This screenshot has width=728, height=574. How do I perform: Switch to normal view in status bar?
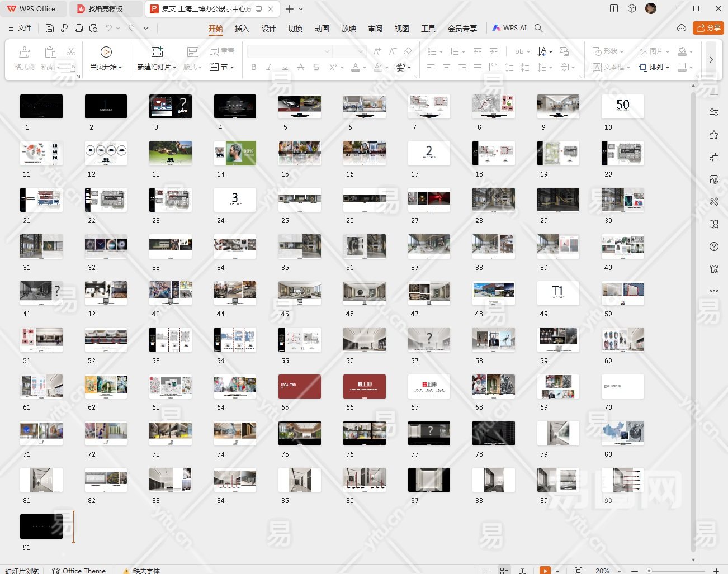tap(486, 570)
